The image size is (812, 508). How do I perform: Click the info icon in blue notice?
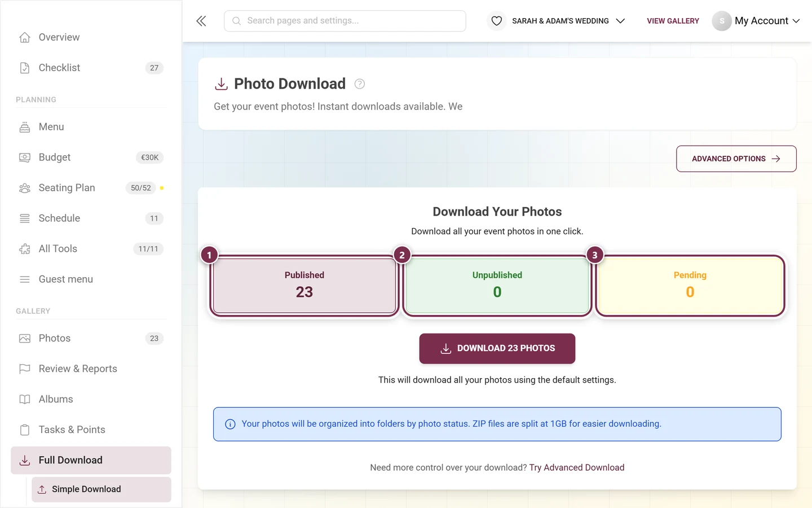pyautogui.click(x=230, y=424)
